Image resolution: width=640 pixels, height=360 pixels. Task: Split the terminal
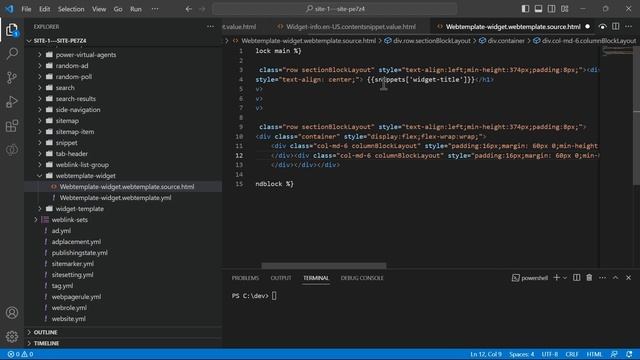tap(576, 278)
